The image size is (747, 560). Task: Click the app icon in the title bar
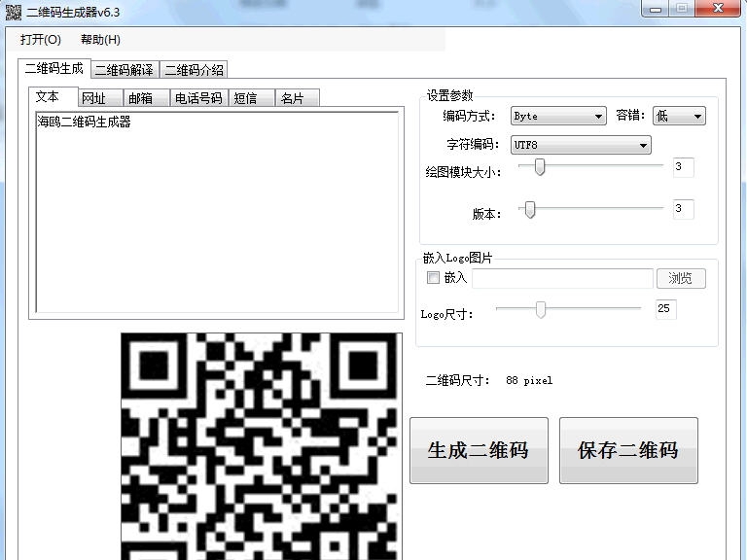click(14, 12)
